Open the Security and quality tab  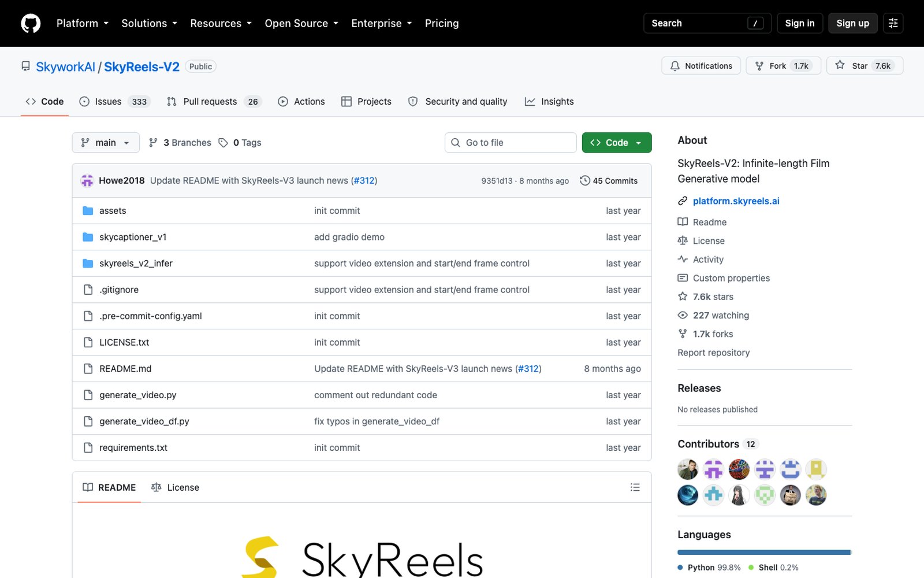458,102
